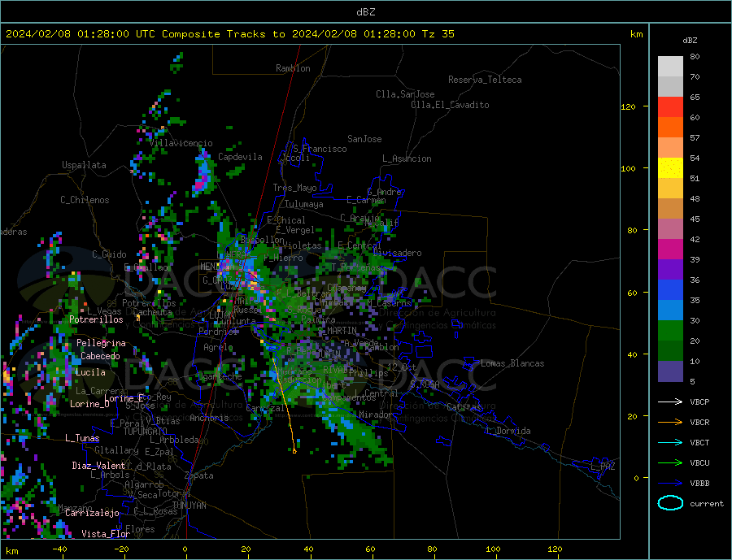Screen dimensions: 732x560
Task: Select the red swatch below 65 dBZ
Action: (670, 106)
